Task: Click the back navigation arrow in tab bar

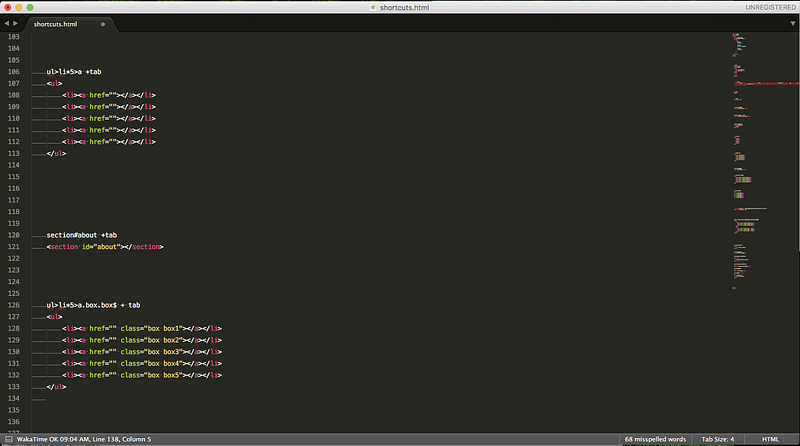Action: pos(7,23)
